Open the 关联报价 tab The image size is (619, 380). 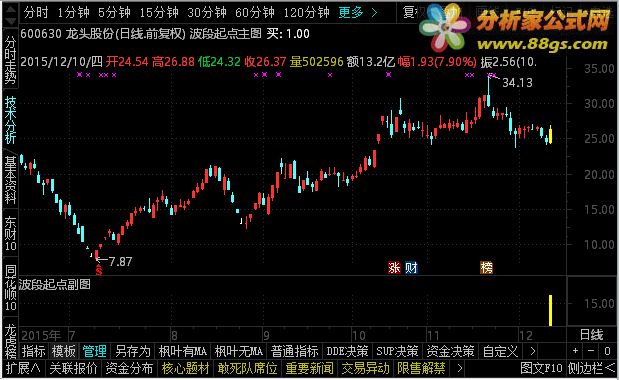coord(73,368)
